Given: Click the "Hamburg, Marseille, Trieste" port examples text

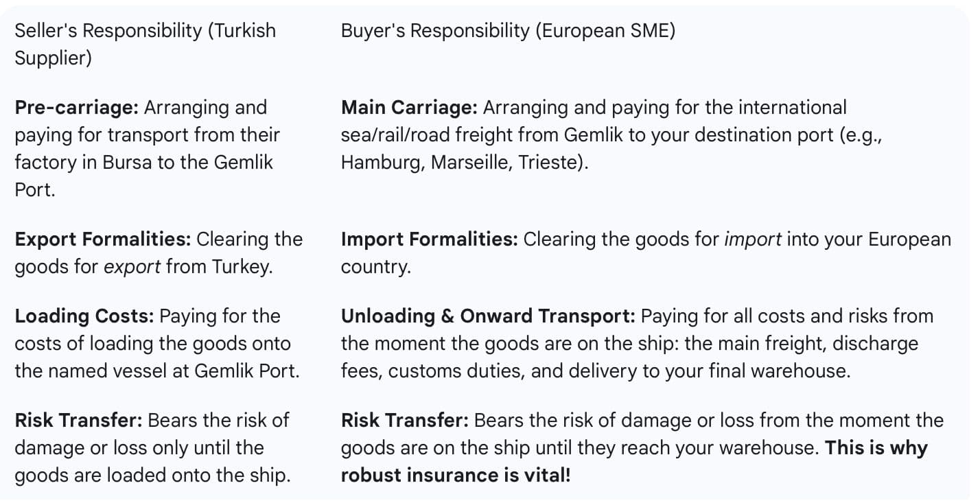Looking at the screenshot, I should (x=463, y=164).
